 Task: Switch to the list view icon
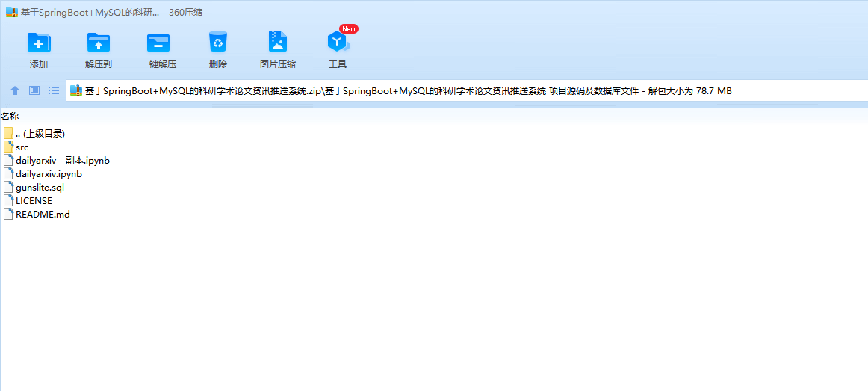(54, 90)
